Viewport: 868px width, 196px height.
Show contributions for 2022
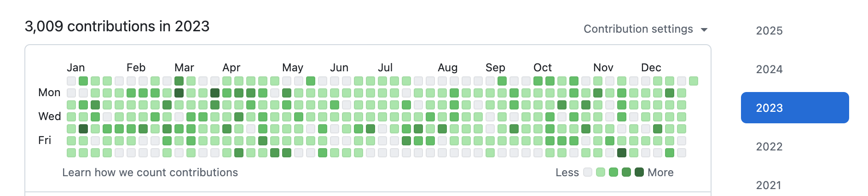(x=769, y=147)
